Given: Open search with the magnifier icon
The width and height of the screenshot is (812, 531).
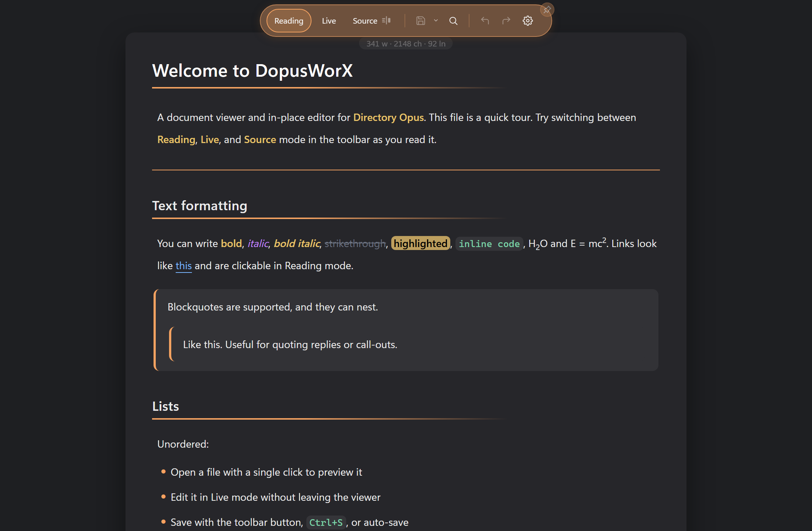Looking at the screenshot, I should (x=453, y=21).
